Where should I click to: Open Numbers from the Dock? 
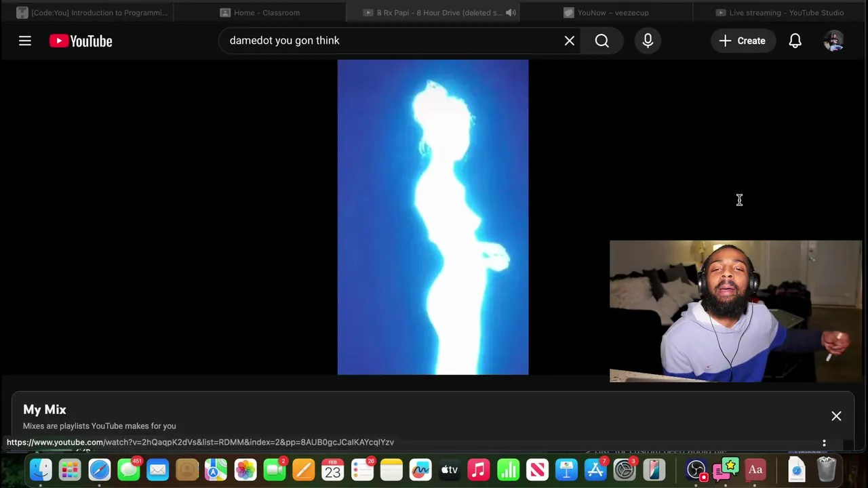point(508,470)
